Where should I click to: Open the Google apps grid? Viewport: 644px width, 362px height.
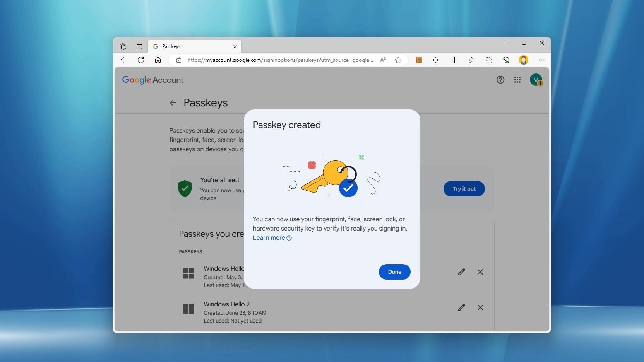(517, 80)
